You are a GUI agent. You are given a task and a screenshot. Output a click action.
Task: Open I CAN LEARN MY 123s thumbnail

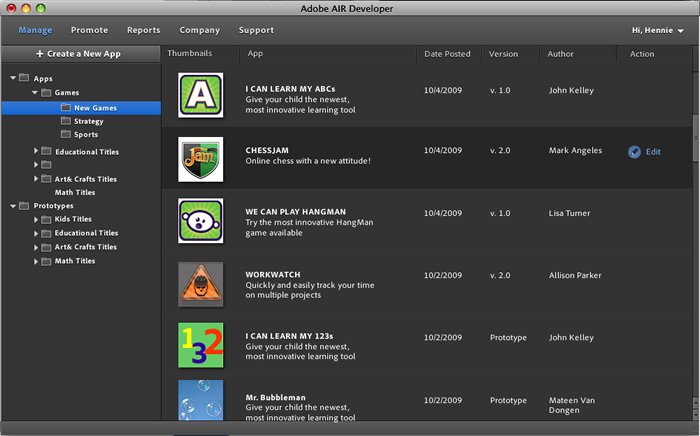click(x=200, y=345)
